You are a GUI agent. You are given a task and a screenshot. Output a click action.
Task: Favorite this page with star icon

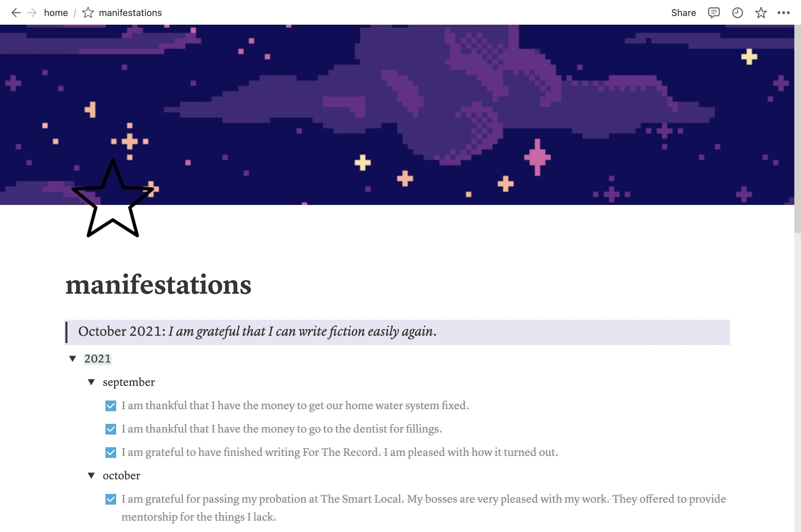point(761,13)
